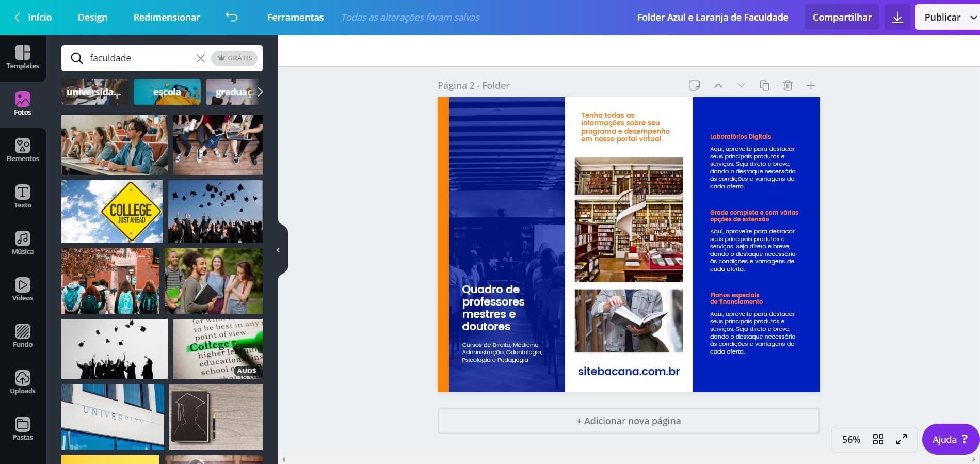Click the download icon in header
The width and height of the screenshot is (980, 464).
pyautogui.click(x=897, y=17)
